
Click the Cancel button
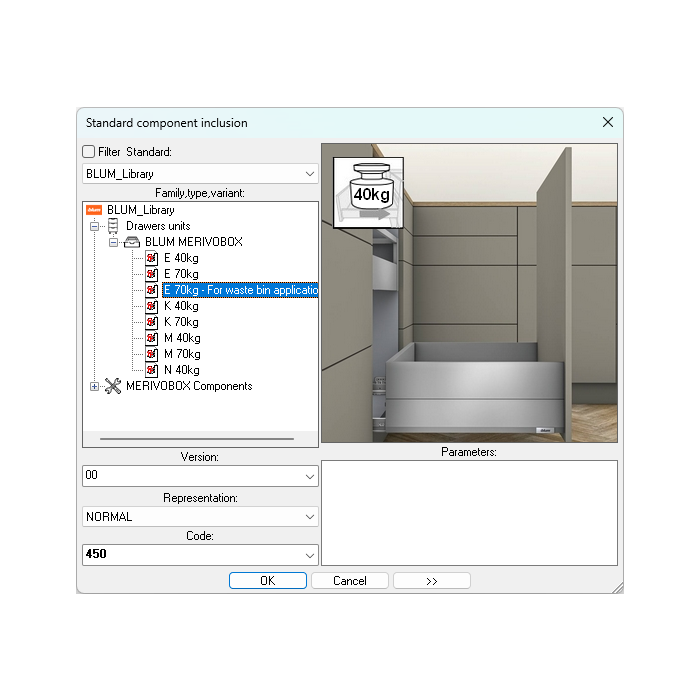(350, 581)
